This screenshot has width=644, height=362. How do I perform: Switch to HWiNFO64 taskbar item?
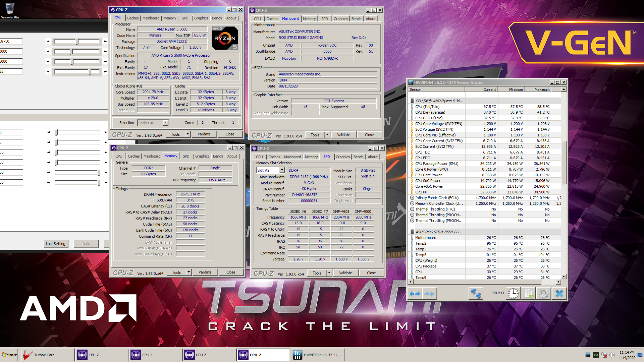point(318,355)
